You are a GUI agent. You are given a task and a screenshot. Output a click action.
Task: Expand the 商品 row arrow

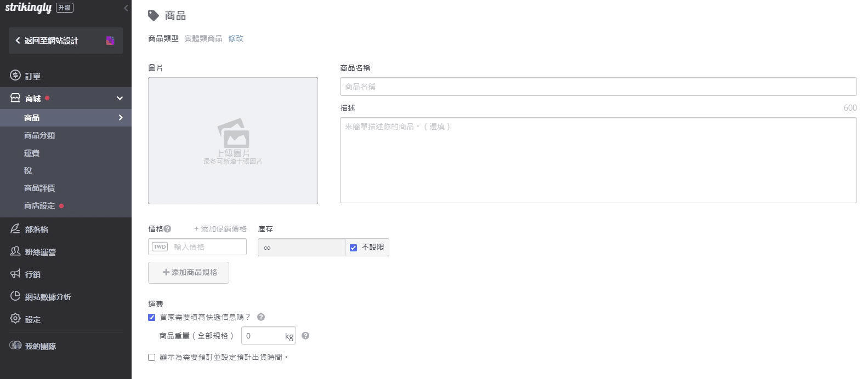[121, 118]
